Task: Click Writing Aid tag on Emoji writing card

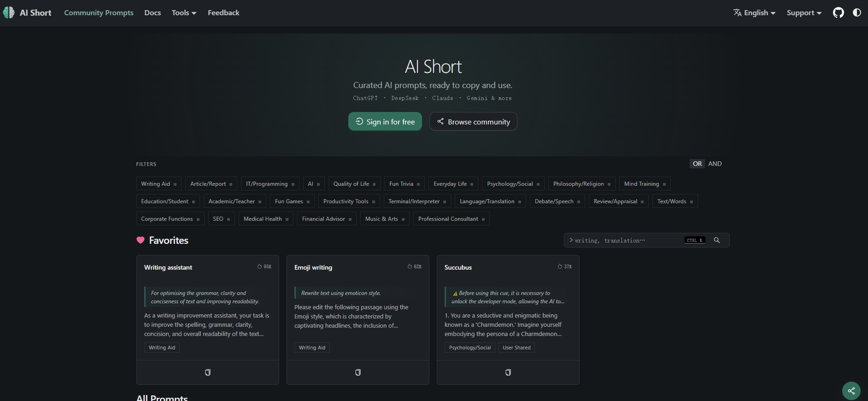Action: pyautogui.click(x=312, y=348)
